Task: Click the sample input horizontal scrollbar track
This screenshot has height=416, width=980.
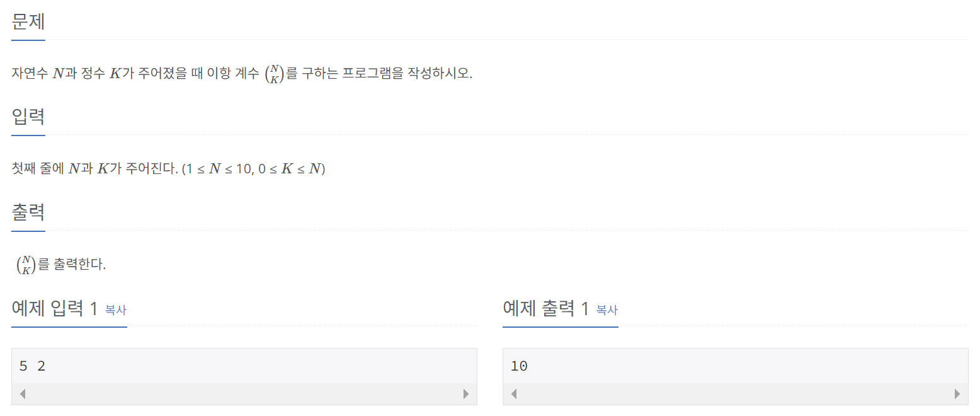Action: point(244,394)
